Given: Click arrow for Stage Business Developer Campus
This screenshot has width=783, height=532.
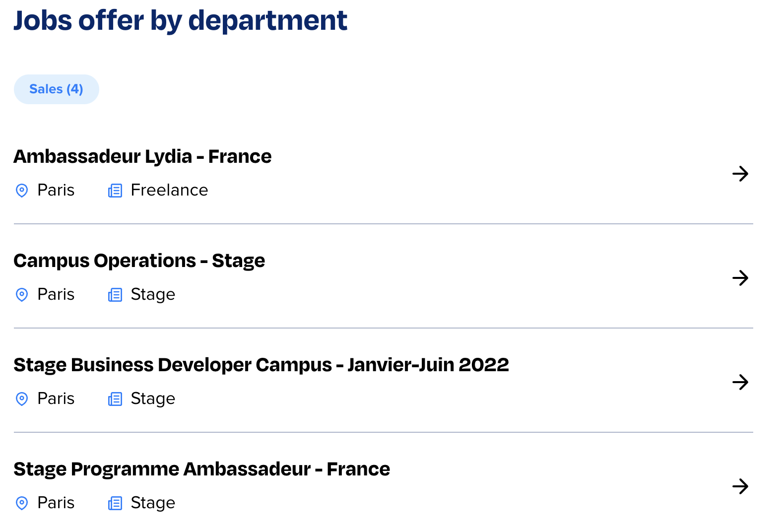Looking at the screenshot, I should [x=740, y=382].
